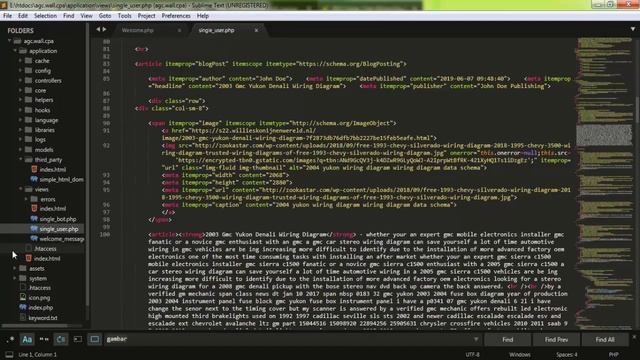
Task: Change Windows line endings in status bar
Action: coord(520,354)
